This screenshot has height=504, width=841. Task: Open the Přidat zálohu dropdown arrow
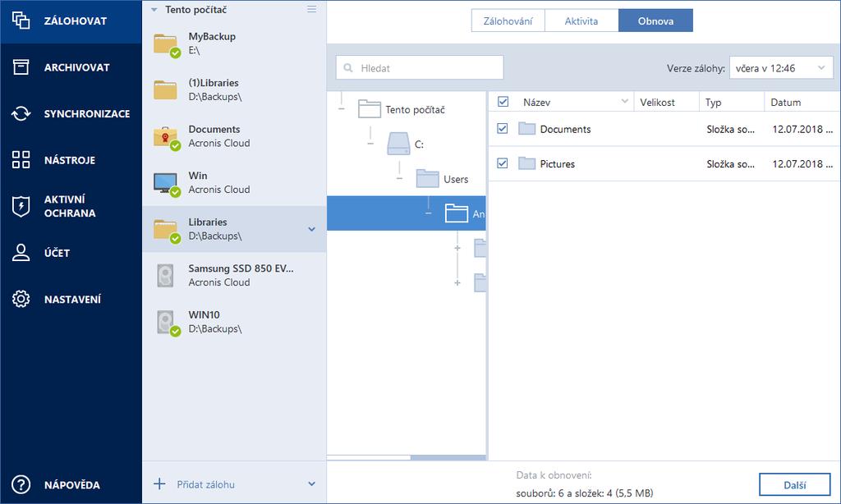click(x=311, y=484)
